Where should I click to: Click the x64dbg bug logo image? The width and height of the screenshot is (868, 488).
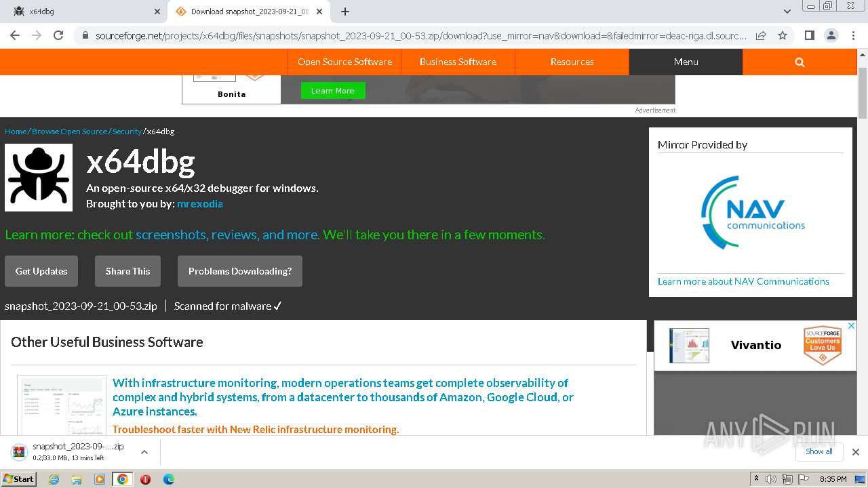click(39, 178)
